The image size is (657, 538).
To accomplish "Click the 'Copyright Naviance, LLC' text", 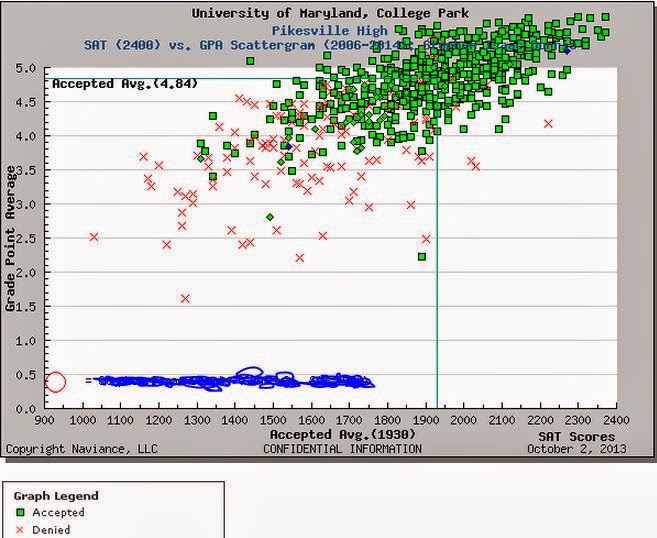I will (x=82, y=449).
